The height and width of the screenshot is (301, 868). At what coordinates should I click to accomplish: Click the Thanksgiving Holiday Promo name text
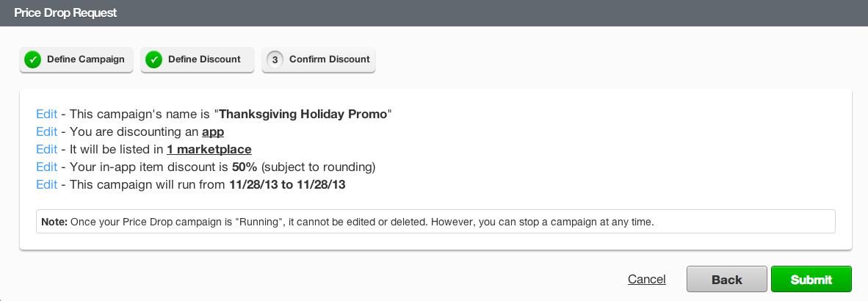303,115
